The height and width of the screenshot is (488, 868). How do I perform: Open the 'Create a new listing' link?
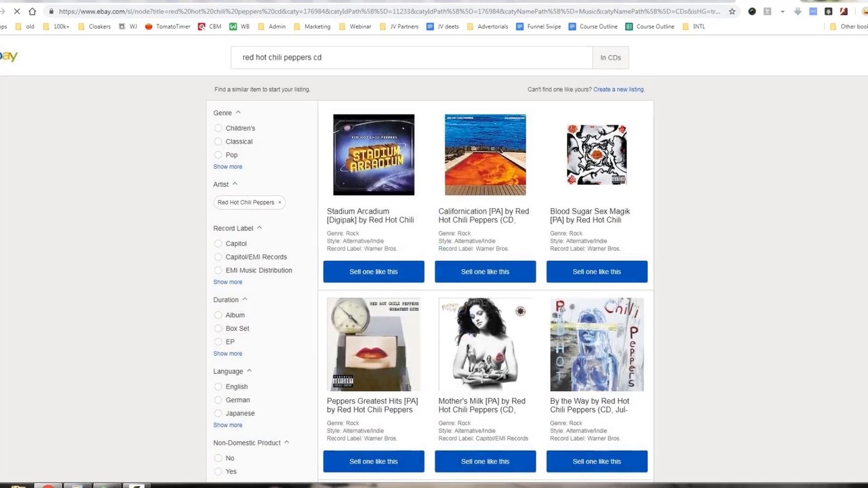tap(618, 89)
